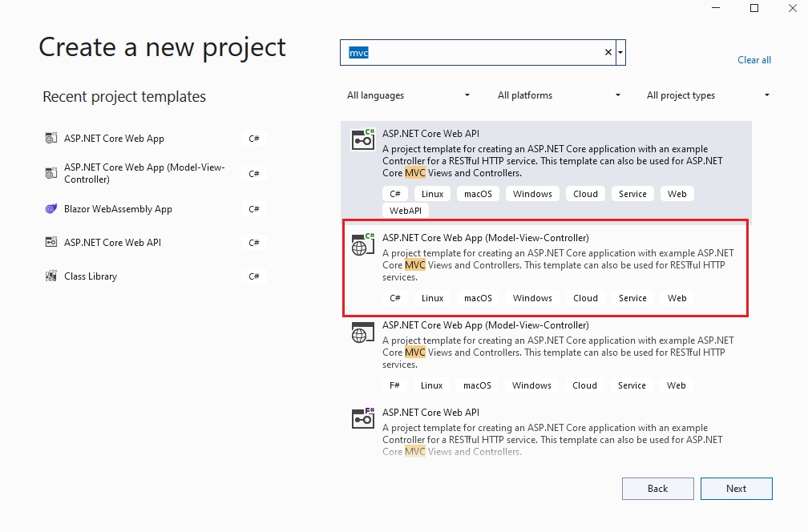This screenshot has height=532, width=808.
Task: Click the WebAPI tag on the Web API template
Action: coord(405,210)
